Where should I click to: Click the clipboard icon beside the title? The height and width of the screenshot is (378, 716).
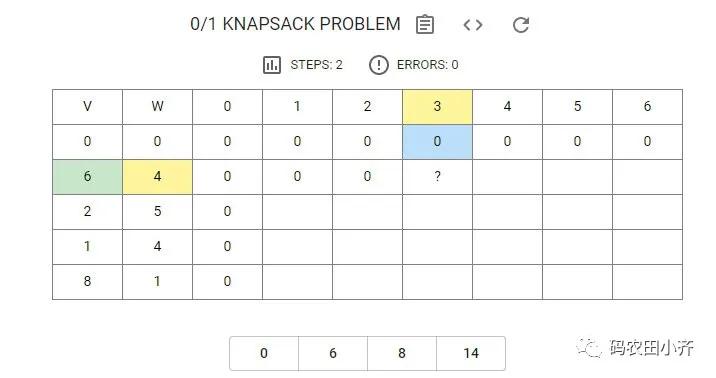tap(425, 25)
